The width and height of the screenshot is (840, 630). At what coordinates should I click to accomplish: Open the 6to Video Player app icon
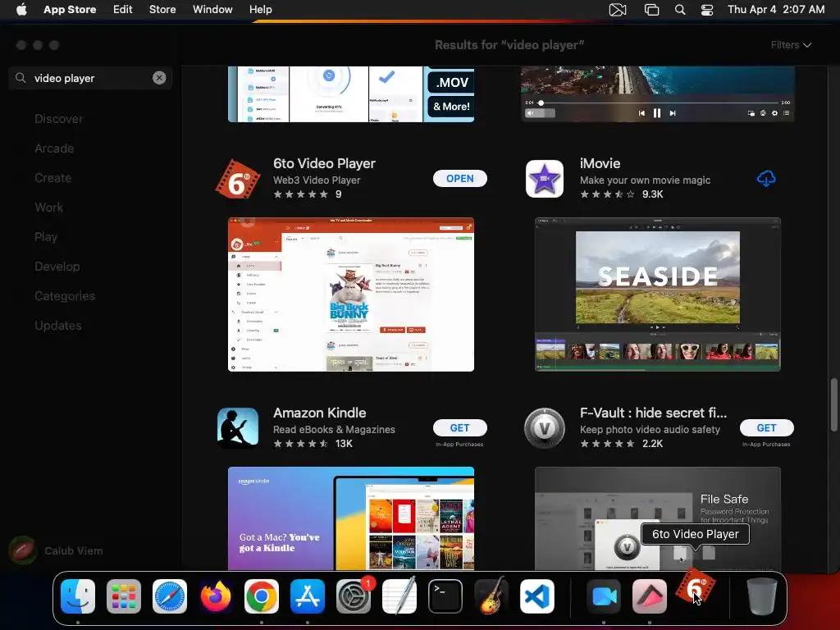pos(238,179)
